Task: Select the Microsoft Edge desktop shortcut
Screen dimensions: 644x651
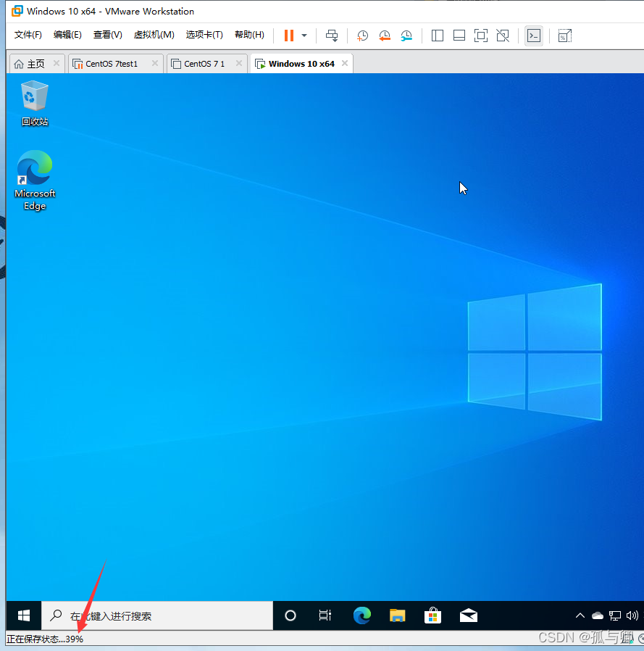Action: (35, 181)
